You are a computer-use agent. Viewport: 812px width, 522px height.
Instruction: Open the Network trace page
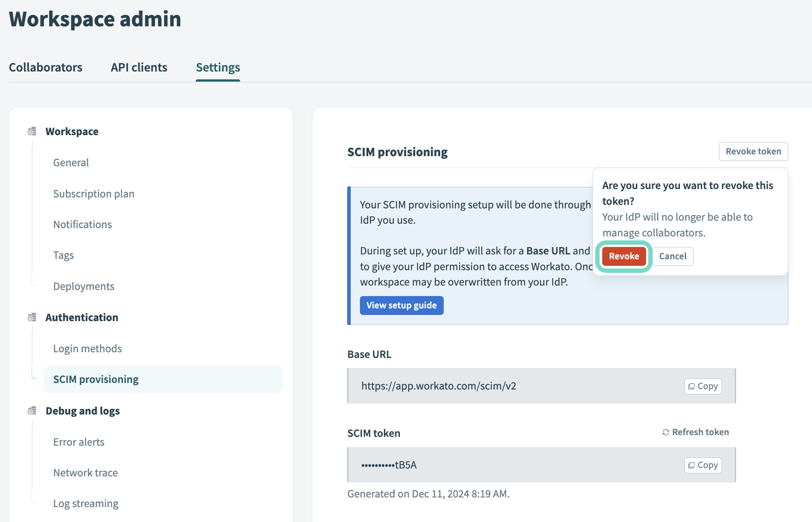(x=85, y=473)
